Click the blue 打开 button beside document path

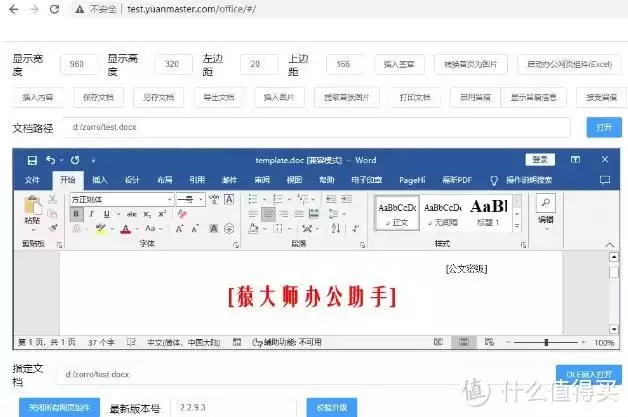[x=603, y=128]
